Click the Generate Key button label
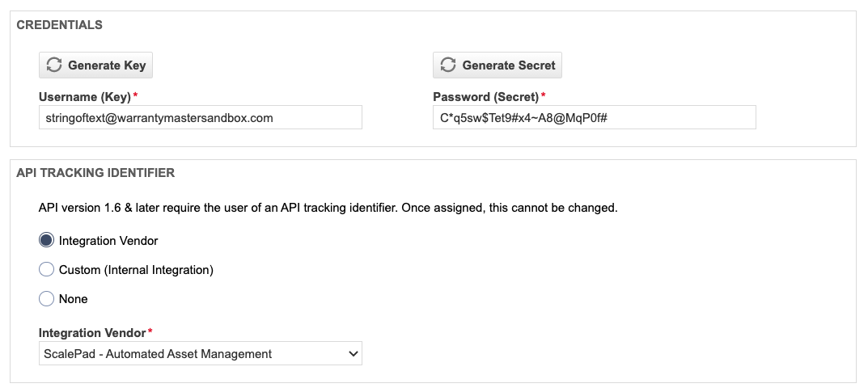Viewport: 868px width, 392px height. tap(107, 65)
